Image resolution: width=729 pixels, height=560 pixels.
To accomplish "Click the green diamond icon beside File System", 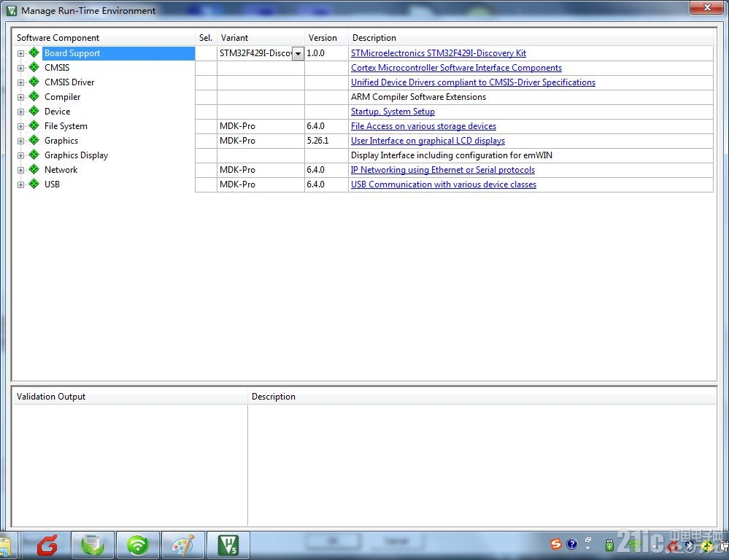I will pos(34,125).
